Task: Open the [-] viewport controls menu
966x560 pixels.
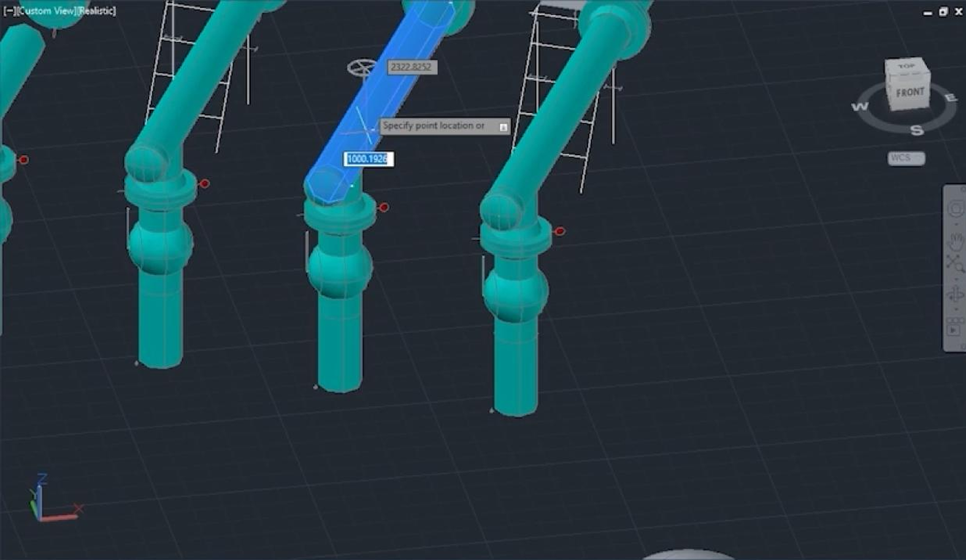Action: [9, 11]
